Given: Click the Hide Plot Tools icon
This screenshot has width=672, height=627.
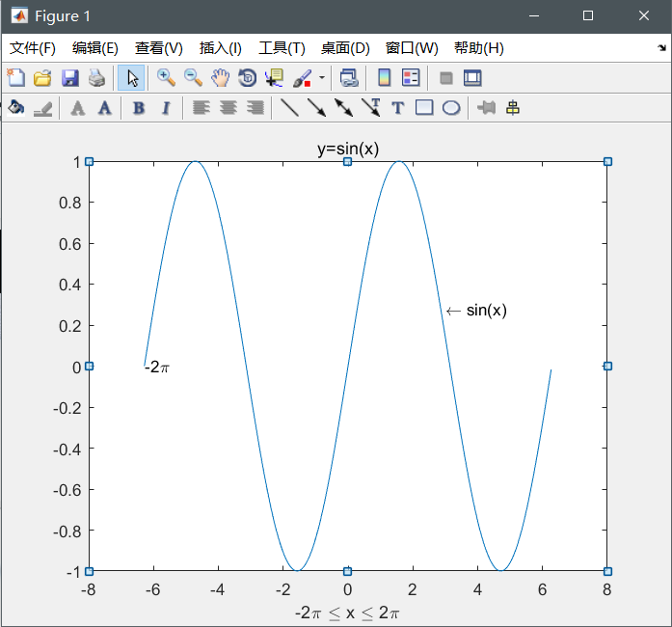Looking at the screenshot, I should 446,78.
